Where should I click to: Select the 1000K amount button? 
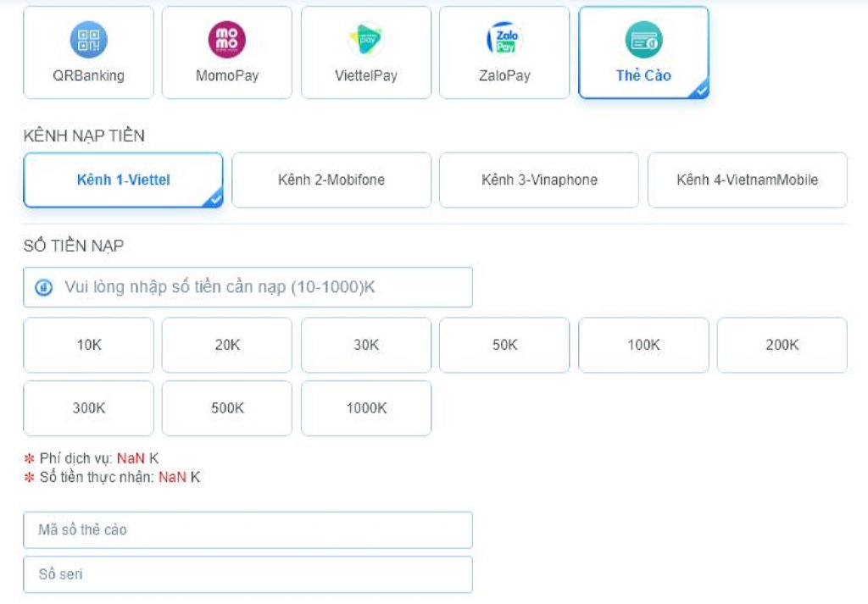pos(366,408)
